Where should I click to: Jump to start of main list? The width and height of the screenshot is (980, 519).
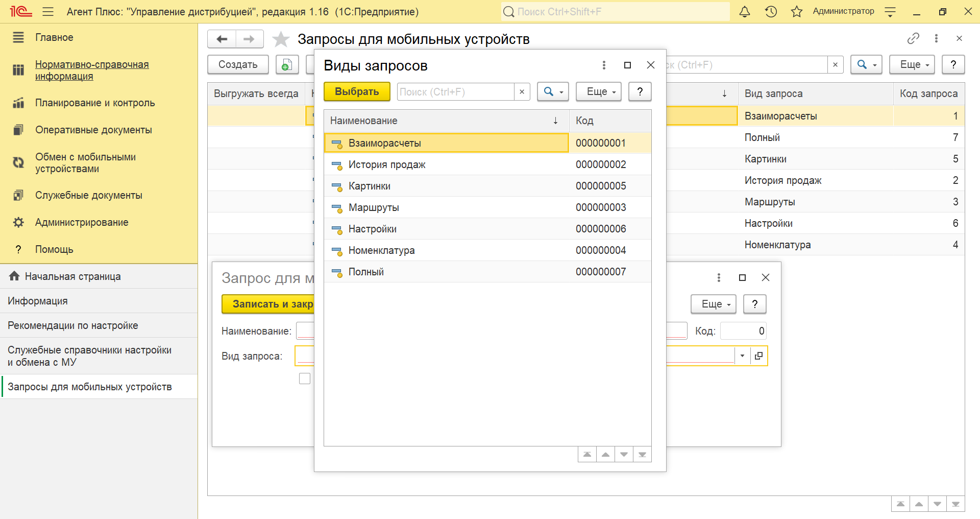900,504
